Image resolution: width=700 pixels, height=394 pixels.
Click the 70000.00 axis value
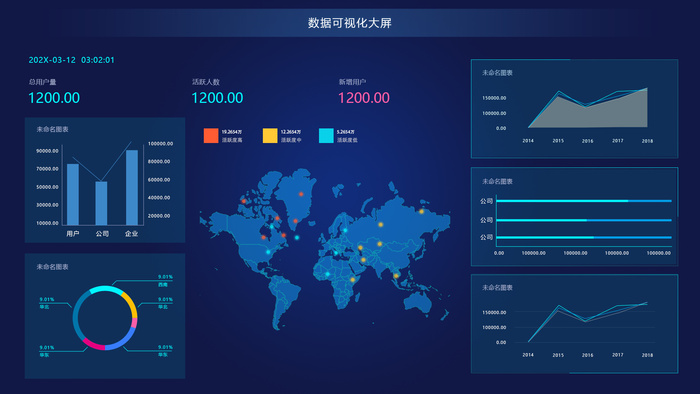tap(47, 169)
